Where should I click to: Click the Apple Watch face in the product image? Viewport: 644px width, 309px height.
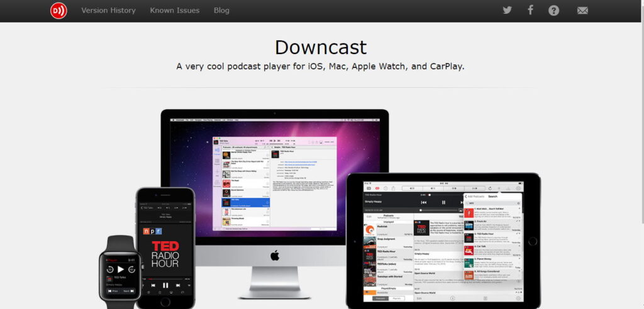click(120, 276)
